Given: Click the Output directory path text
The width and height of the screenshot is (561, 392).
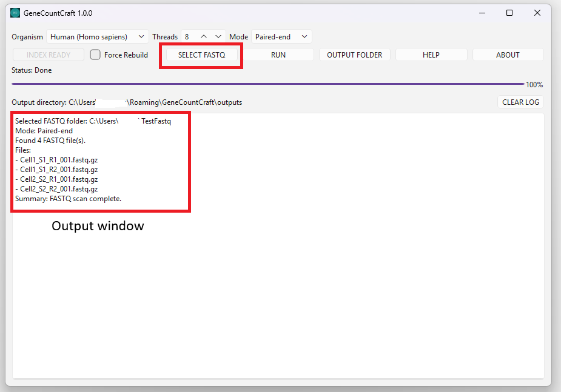Looking at the screenshot, I should [127, 102].
